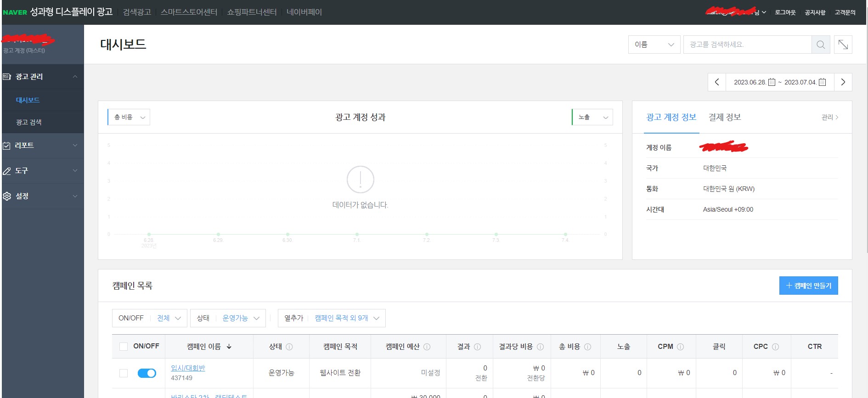Open the 입시/대회반 campaign link
Image resolution: width=868 pixels, height=398 pixels.
[188, 368]
